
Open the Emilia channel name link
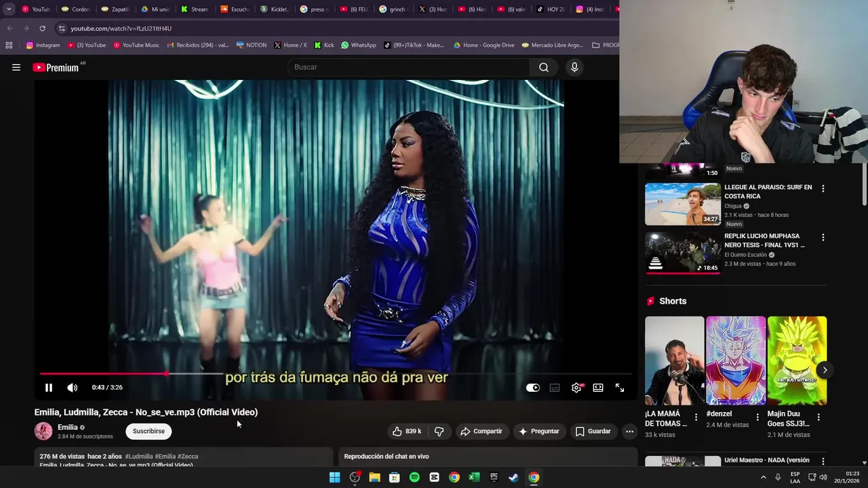pos(68,427)
